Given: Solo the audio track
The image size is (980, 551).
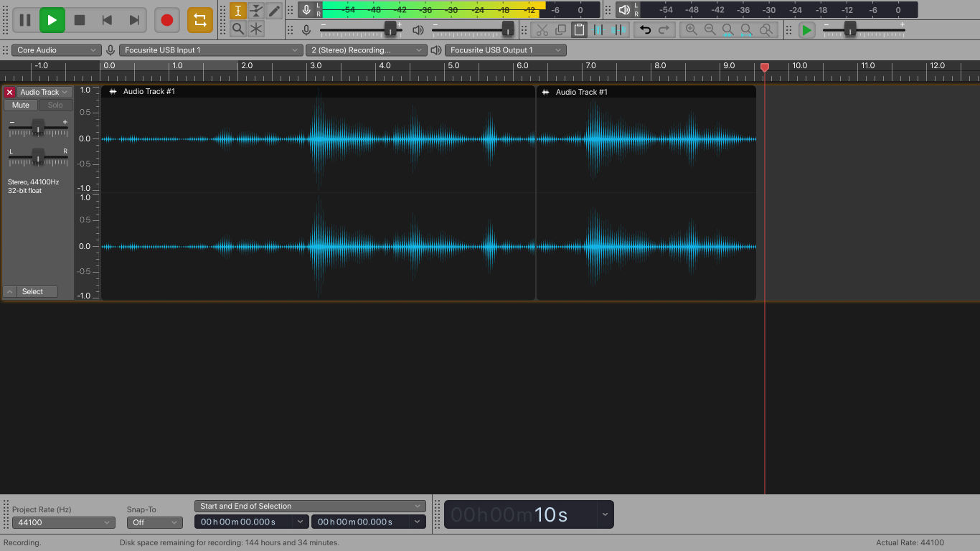Looking at the screenshot, I should (x=55, y=105).
